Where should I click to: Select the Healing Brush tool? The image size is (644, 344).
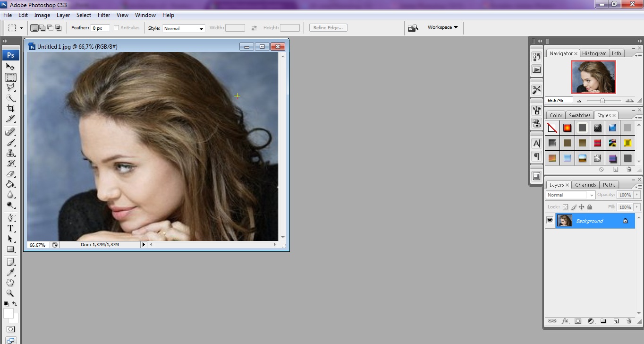click(x=10, y=132)
